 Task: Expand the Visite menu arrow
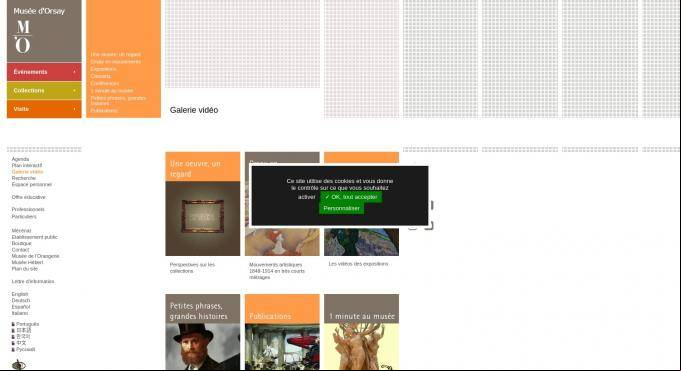point(75,109)
